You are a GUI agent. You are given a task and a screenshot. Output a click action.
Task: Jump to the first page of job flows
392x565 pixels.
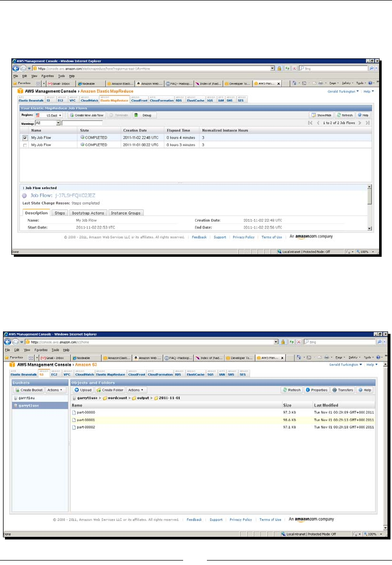pyautogui.click(x=310, y=123)
